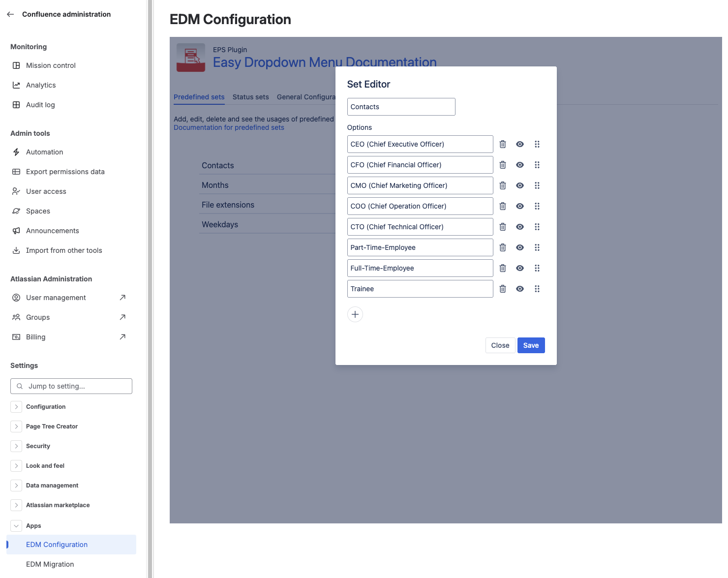Delete the CMO (Chief Marketing Officer) option
Viewport: 728px width, 578px height.
click(503, 185)
